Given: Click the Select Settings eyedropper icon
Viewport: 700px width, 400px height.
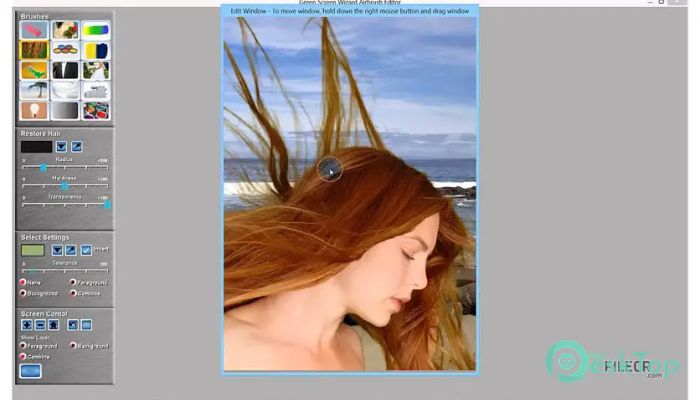Looking at the screenshot, I should tap(71, 250).
